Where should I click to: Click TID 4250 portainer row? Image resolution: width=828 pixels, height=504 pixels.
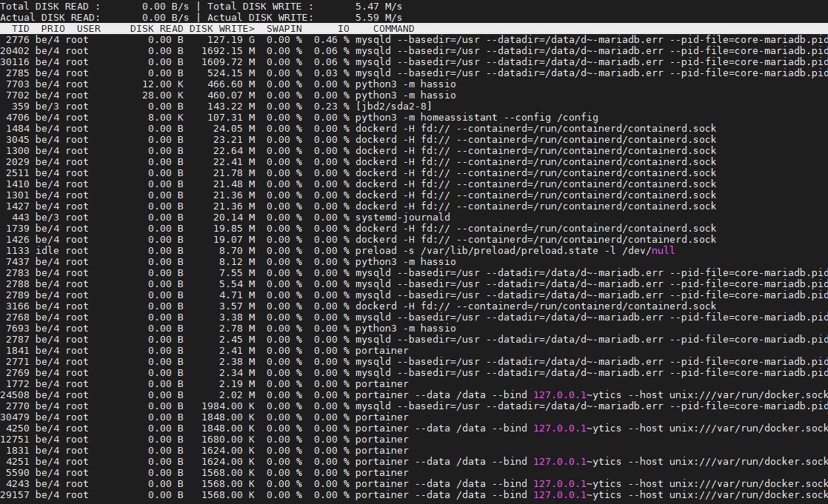pos(414,428)
